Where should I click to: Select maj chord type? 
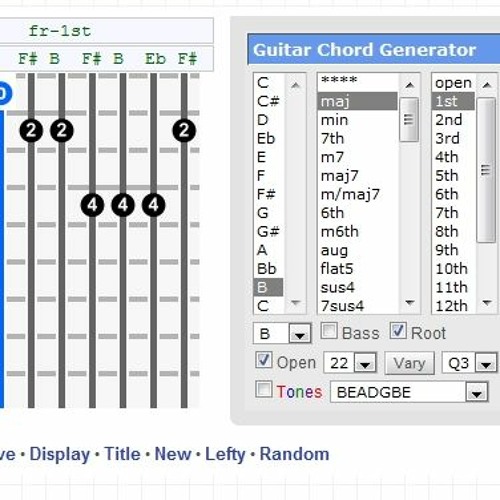(358, 101)
